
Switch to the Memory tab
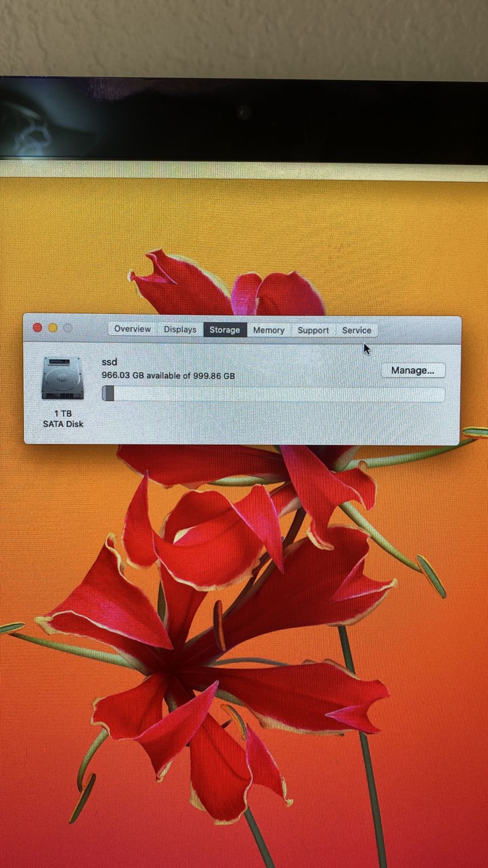(x=268, y=330)
